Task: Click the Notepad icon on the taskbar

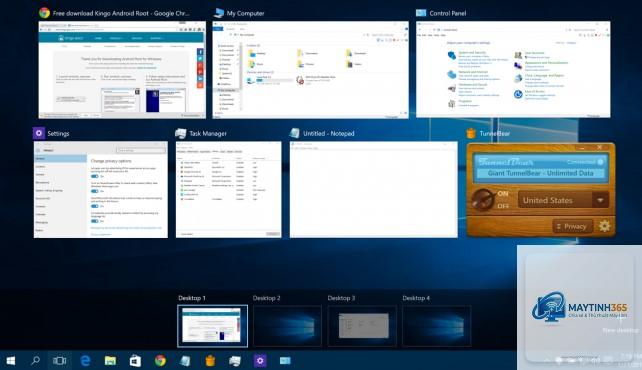Action: [185, 361]
